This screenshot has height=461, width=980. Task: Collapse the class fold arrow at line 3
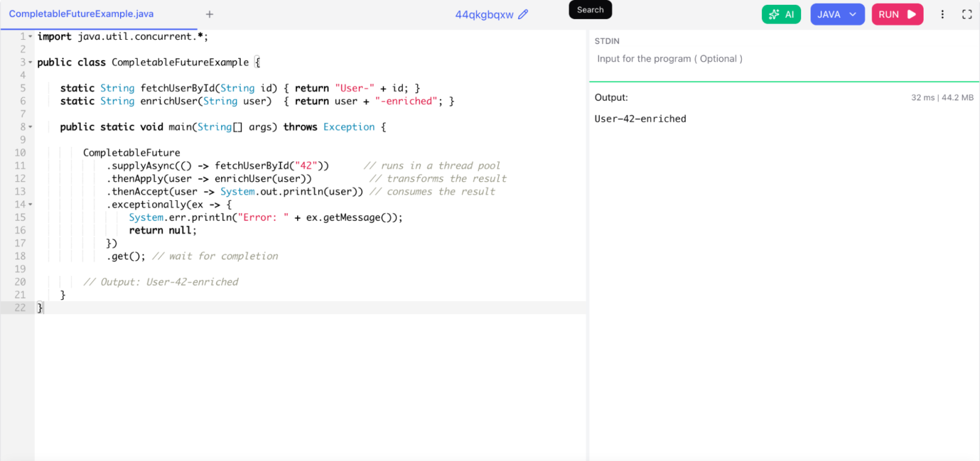[x=30, y=62]
